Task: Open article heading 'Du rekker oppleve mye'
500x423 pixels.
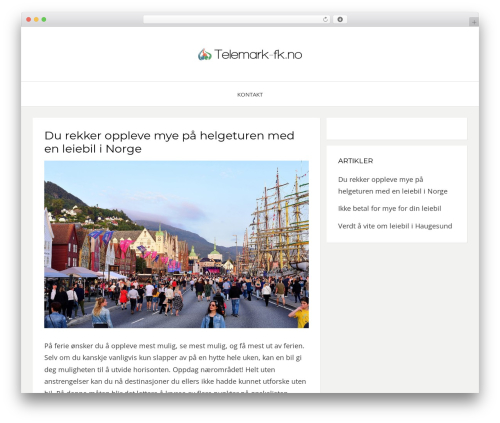Action: point(169,142)
